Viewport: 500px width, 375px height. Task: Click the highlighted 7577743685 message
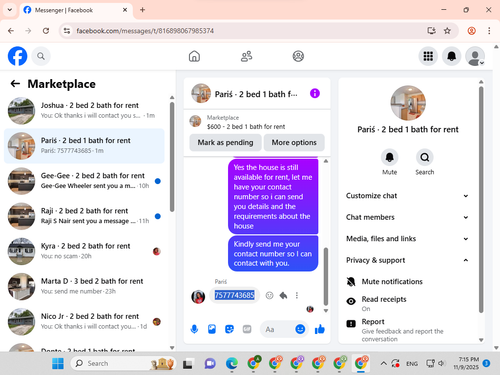point(235,295)
